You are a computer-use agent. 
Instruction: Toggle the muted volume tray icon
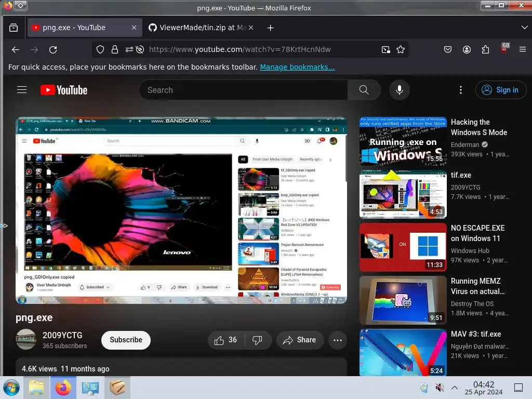coord(440,388)
